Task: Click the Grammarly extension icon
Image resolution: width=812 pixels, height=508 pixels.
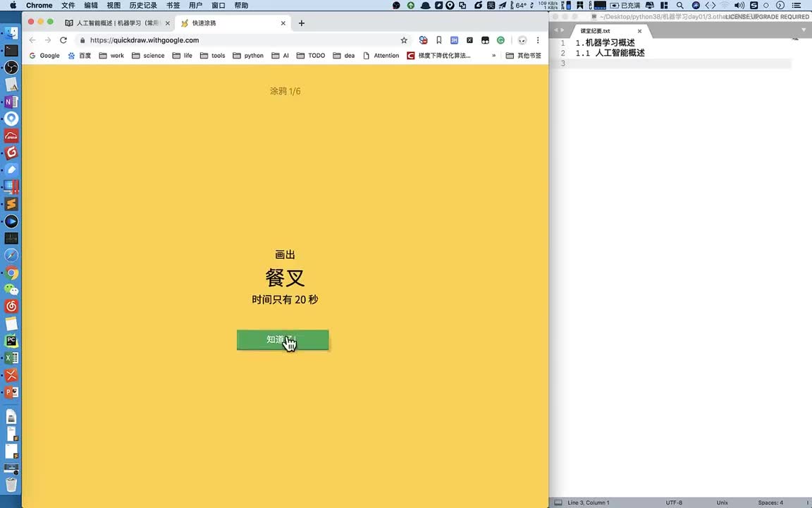Action: point(500,40)
